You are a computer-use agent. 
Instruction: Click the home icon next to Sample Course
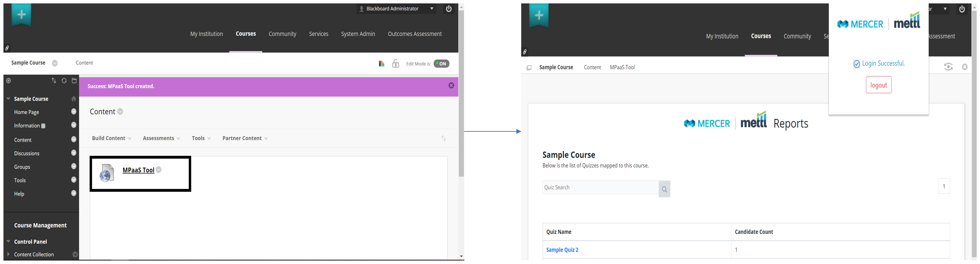74,99
